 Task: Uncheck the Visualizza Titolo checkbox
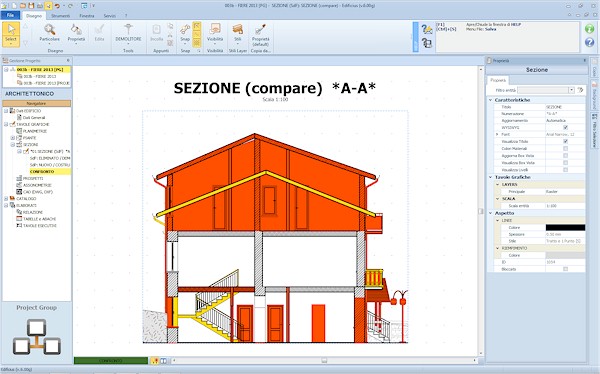tap(566, 142)
